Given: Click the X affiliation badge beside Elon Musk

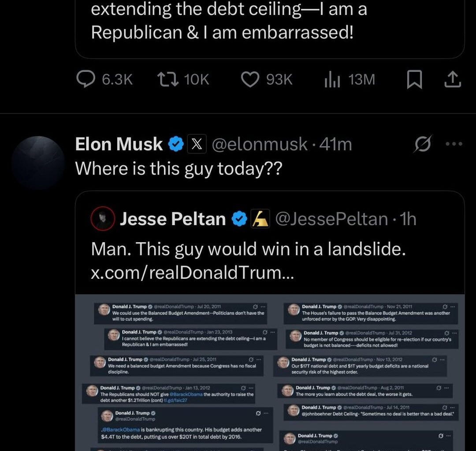Looking at the screenshot, I should [x=197, y=144].
